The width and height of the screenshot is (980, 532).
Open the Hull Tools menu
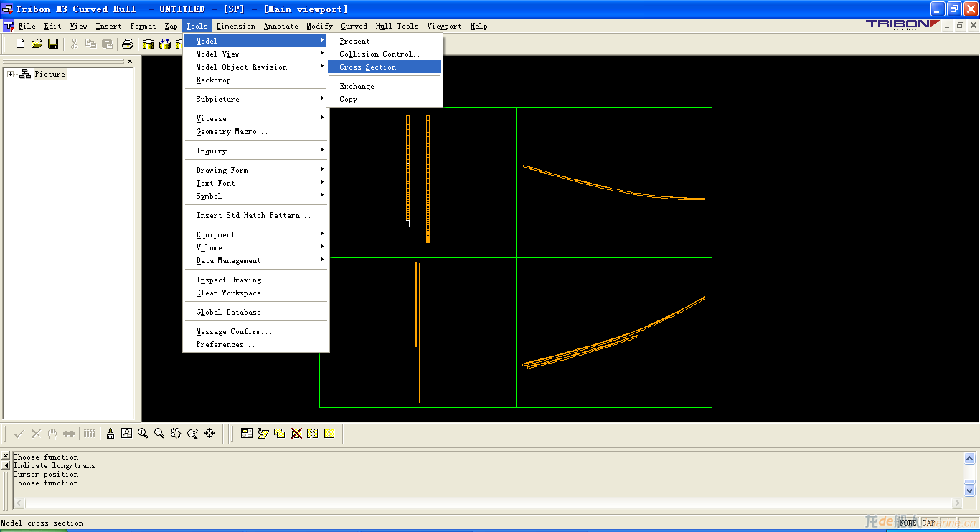tap(397, 26)
